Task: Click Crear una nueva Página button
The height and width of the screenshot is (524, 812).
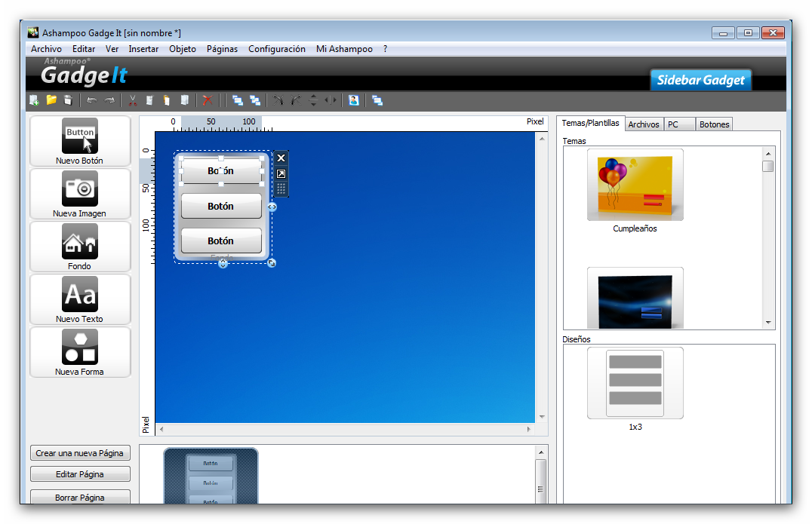Action: [x=80, y=453]
